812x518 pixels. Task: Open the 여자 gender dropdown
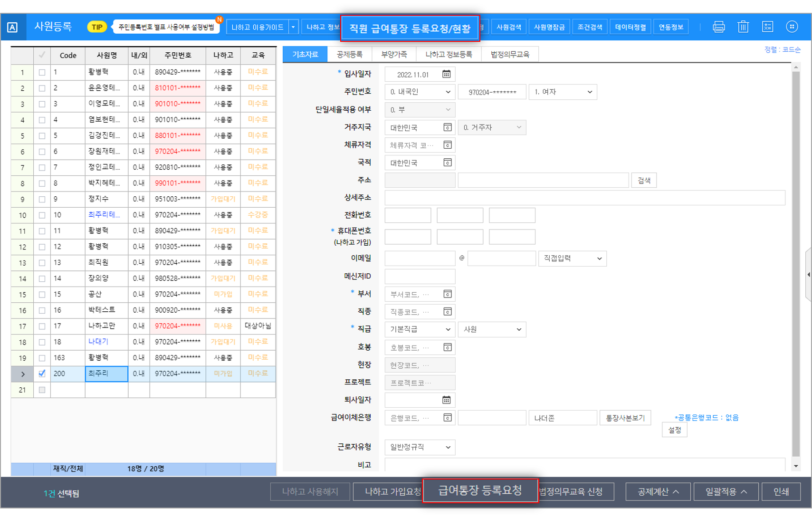(563, 92)
